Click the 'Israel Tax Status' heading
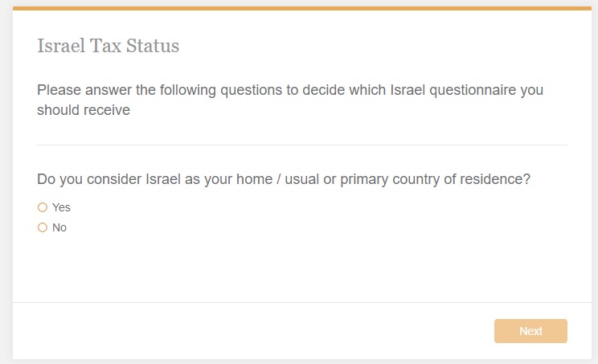Viewport: 598px width, 364px height. [108, 46]
